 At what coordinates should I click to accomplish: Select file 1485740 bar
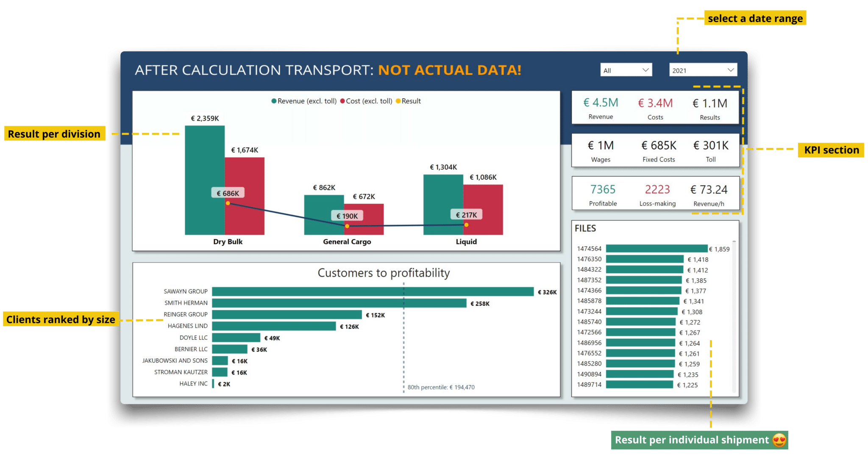point(641,322)
